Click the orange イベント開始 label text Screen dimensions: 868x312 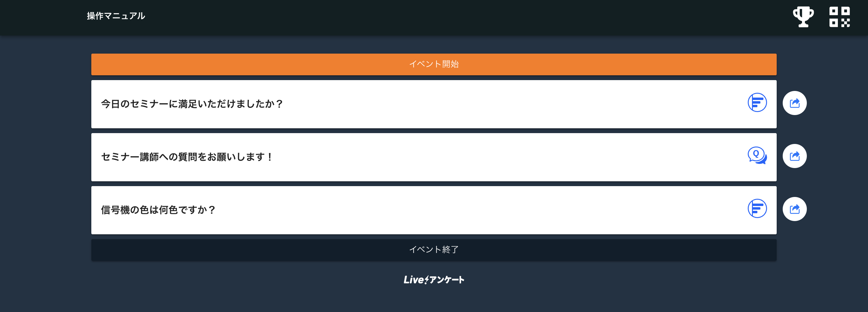434,64
